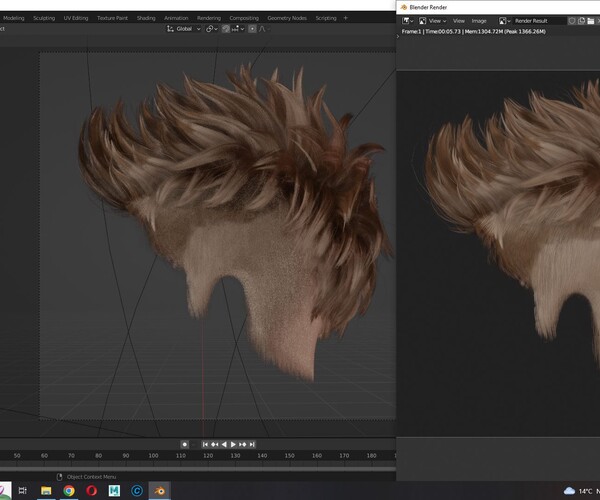The width and height of the screenshot is (600, 500).
Task: Jump to previous keyframe
Action: click(214, 444)
